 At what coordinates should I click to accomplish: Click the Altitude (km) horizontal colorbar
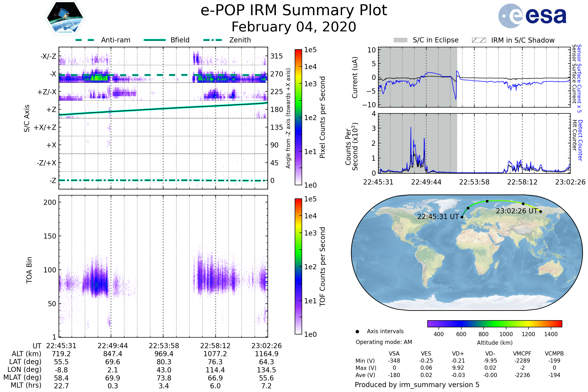pos(494,323)
